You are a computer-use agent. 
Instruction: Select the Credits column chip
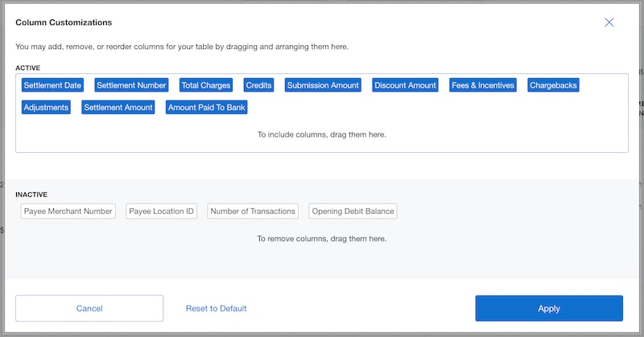(x=258, y=85)
